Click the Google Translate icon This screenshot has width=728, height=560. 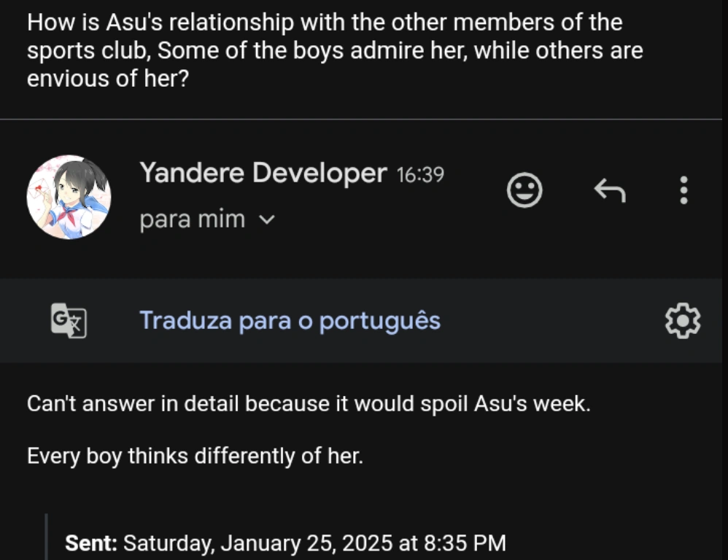point(69,320)
